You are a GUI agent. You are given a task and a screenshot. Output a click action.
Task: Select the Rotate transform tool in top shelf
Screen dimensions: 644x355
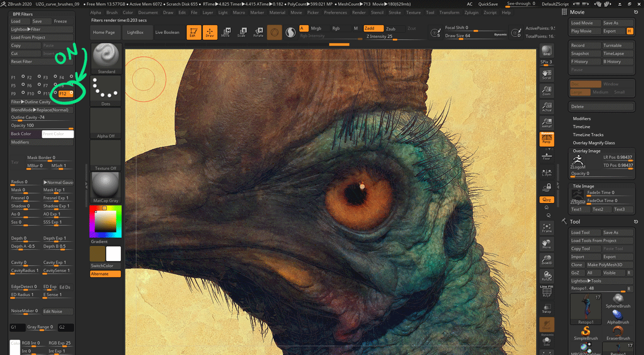coord(258,32)
